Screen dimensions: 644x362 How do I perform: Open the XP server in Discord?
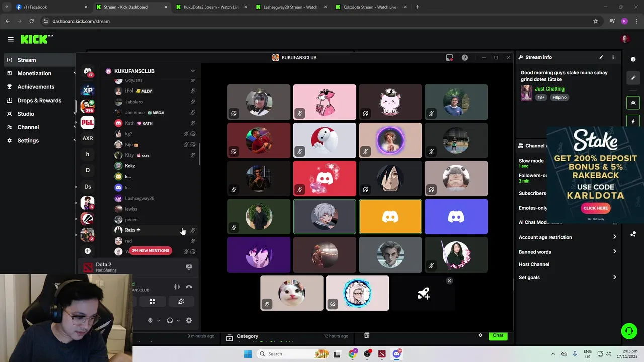tap(88, 90)
